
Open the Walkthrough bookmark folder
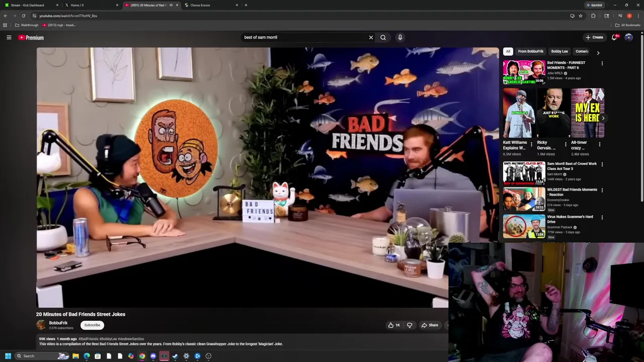27,25
